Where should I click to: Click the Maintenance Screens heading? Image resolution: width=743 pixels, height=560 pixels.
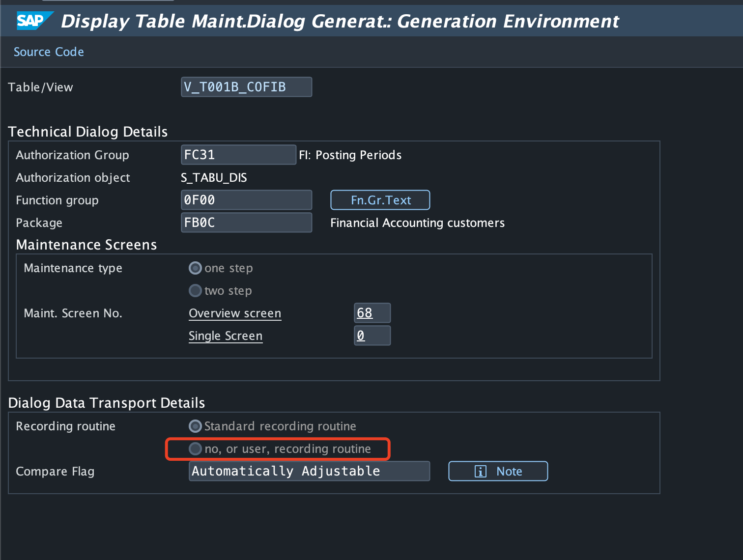pos(86,245)
